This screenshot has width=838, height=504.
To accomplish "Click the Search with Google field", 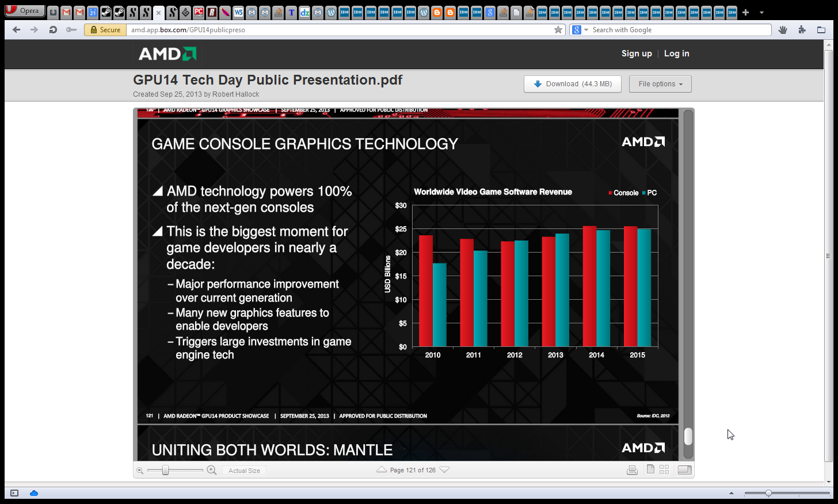I will coord(680,30).
